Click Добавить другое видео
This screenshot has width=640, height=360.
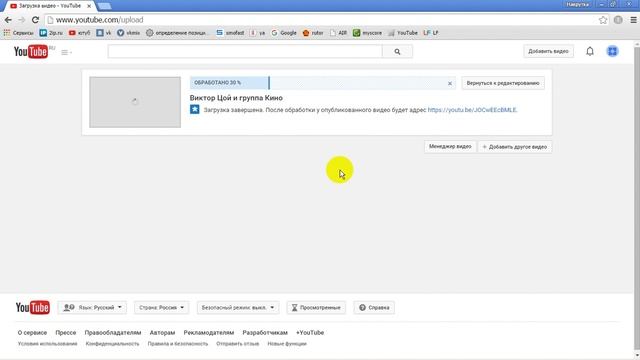point(514,147)
